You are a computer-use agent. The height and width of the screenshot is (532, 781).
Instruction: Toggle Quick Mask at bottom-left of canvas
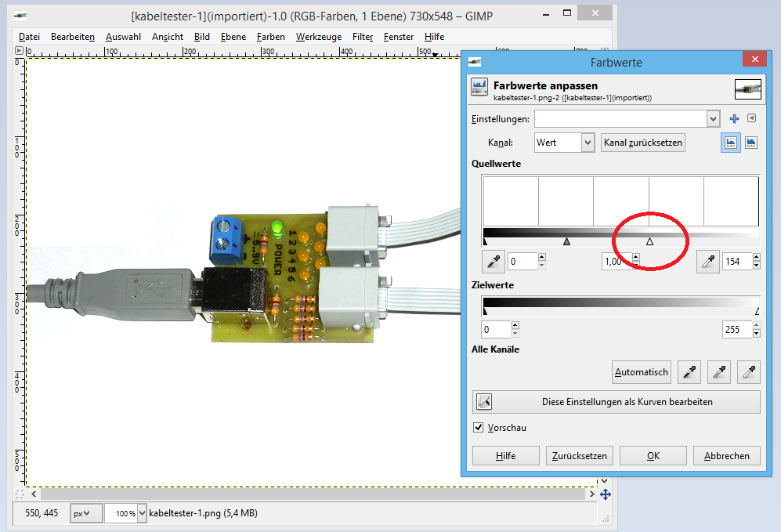coord(20,494)
